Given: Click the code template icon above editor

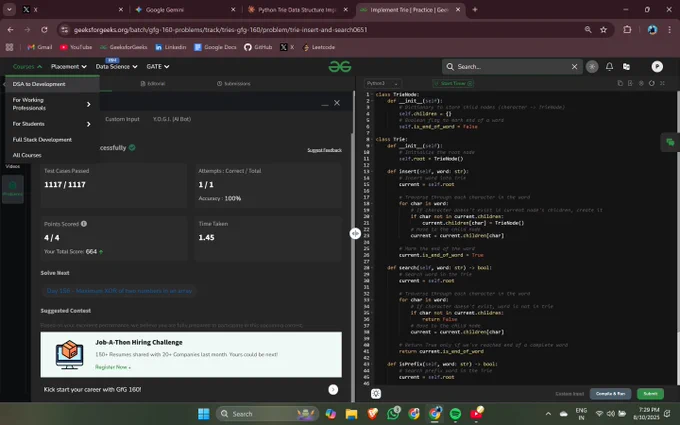Looking at the screenshot, I should tap(630, 83).
